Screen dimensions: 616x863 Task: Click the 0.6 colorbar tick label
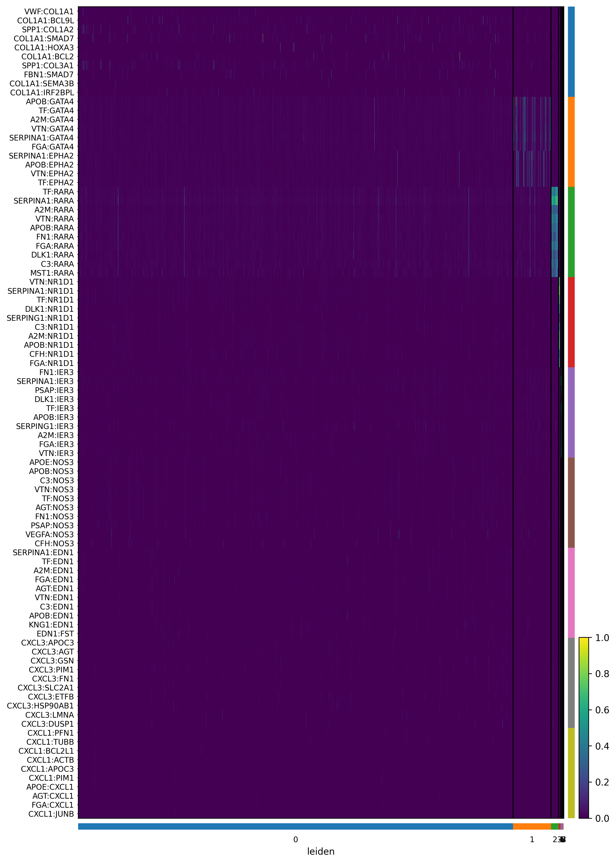pos(602,710)
